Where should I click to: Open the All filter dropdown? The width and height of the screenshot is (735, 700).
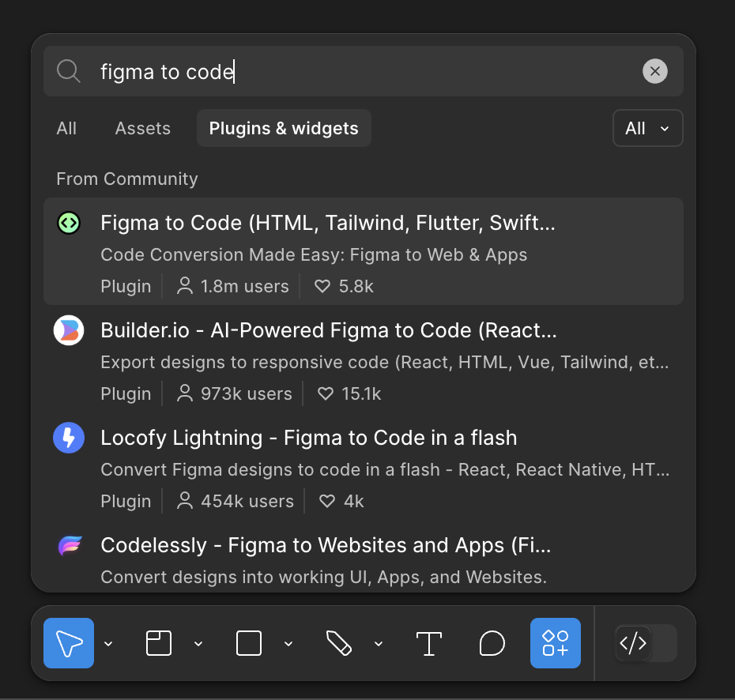click(647, 128)
